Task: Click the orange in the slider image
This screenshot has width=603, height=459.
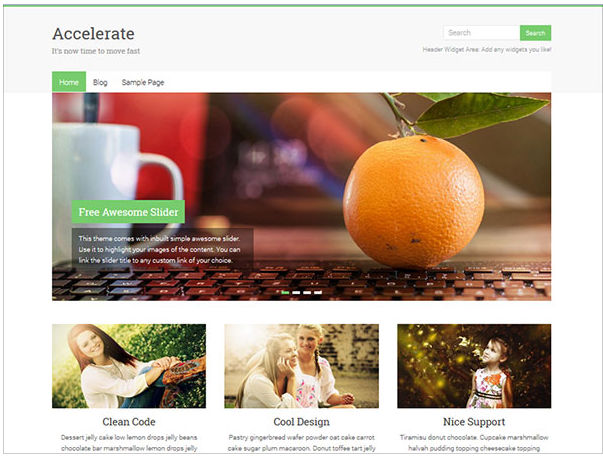Action: 413,201
